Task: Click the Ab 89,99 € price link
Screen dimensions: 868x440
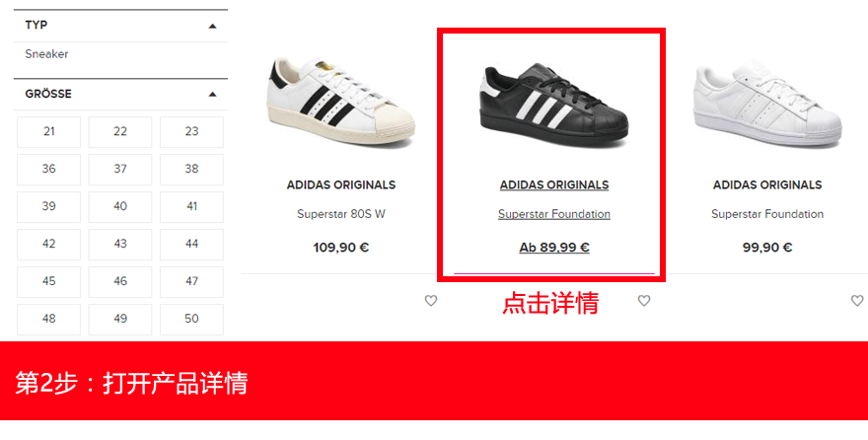Action: coord(554,248)
